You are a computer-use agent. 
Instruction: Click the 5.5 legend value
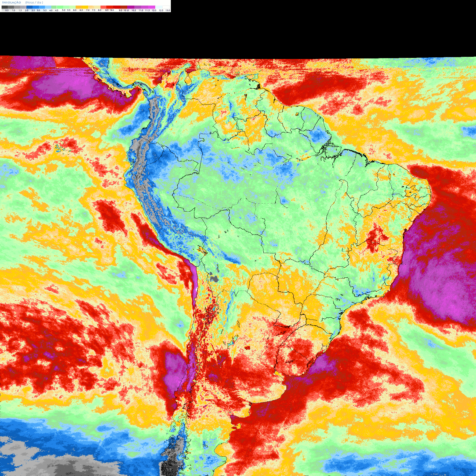click(69, 10)
